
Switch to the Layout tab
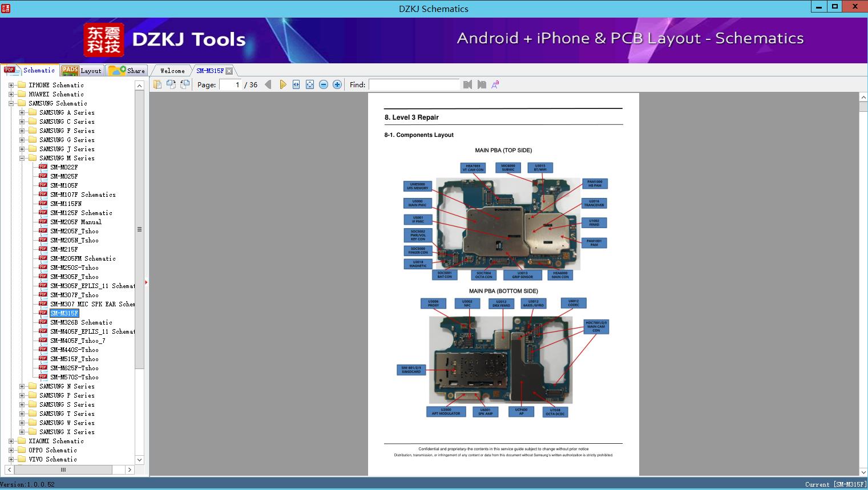tap(82, 71)
